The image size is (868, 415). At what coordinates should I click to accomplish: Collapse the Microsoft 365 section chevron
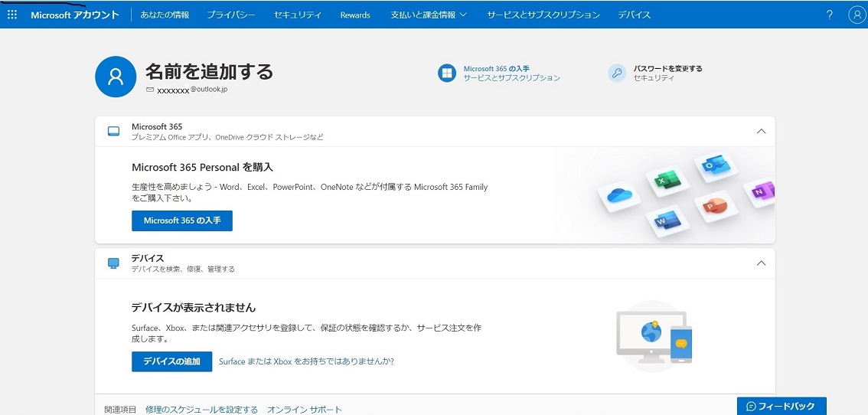click(761, 132)
